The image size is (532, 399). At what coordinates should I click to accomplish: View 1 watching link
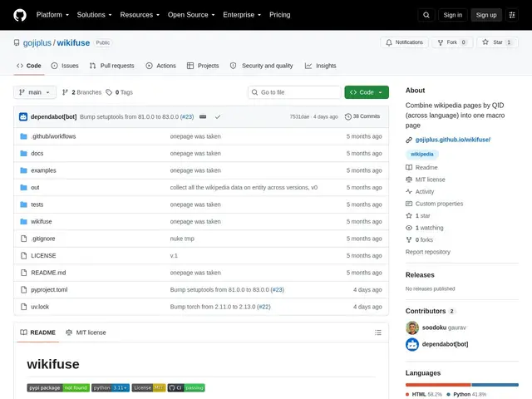pyautogui.click(x=425, y=228)
